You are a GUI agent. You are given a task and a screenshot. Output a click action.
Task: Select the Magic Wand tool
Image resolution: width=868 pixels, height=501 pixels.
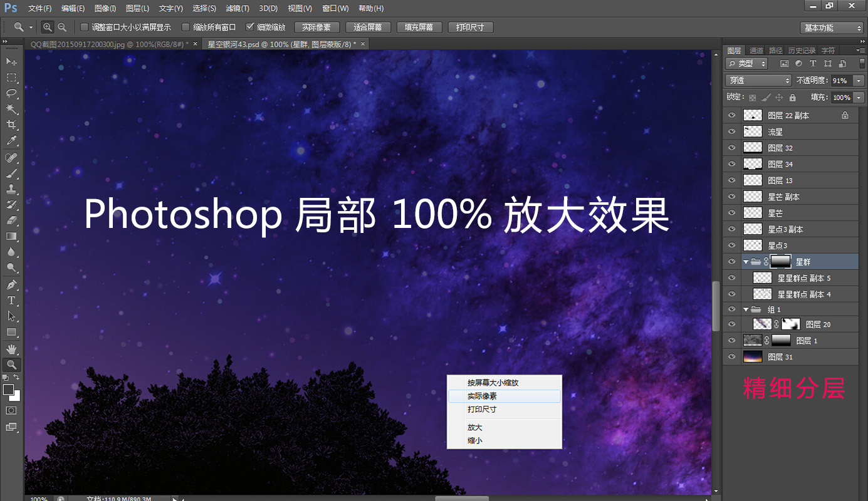point(11,110)
